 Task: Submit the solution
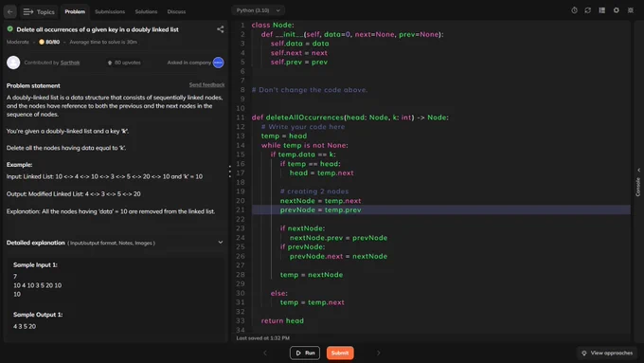coord(340,353)
